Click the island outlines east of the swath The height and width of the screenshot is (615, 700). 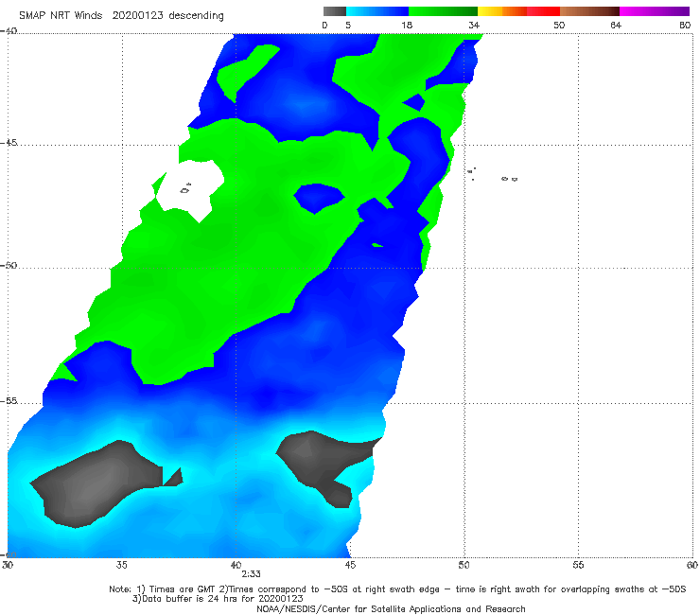point(493,175)
